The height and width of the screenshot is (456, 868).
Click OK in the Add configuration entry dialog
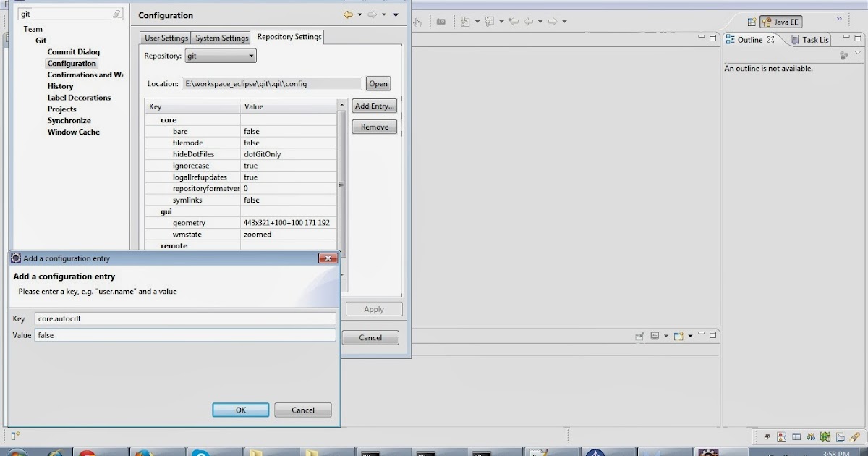[240, 410]
